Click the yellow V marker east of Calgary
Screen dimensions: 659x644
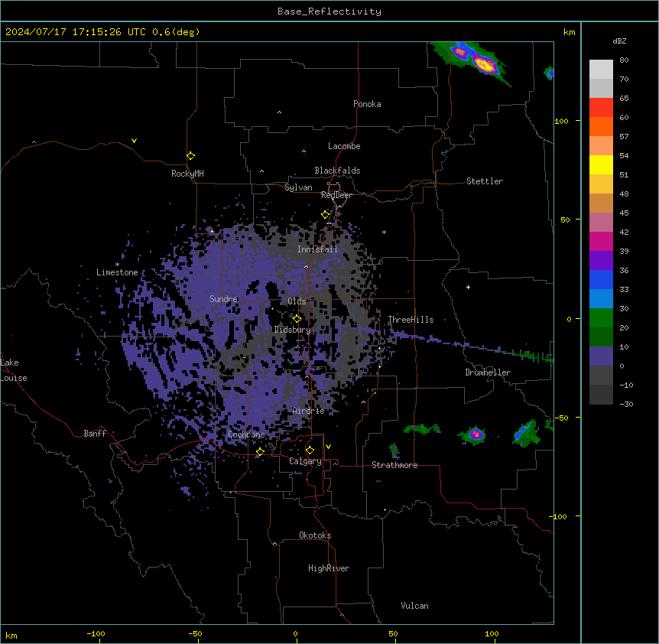click(x=328, y=447)
